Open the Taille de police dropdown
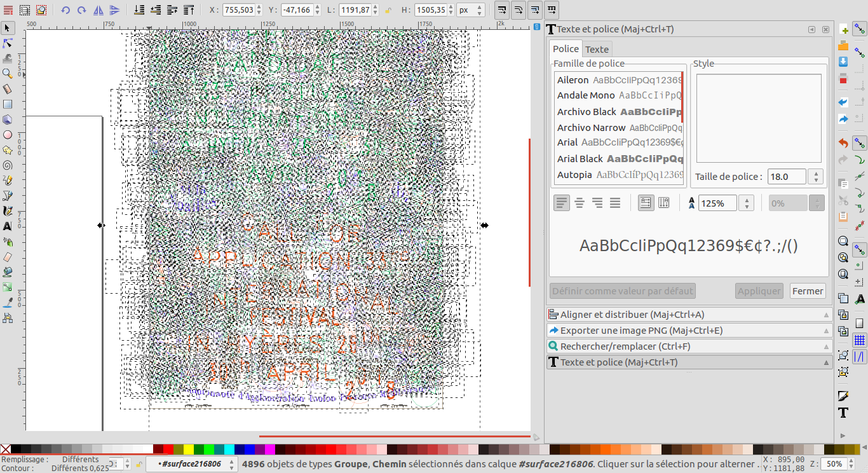 click(x=816, y=177)
